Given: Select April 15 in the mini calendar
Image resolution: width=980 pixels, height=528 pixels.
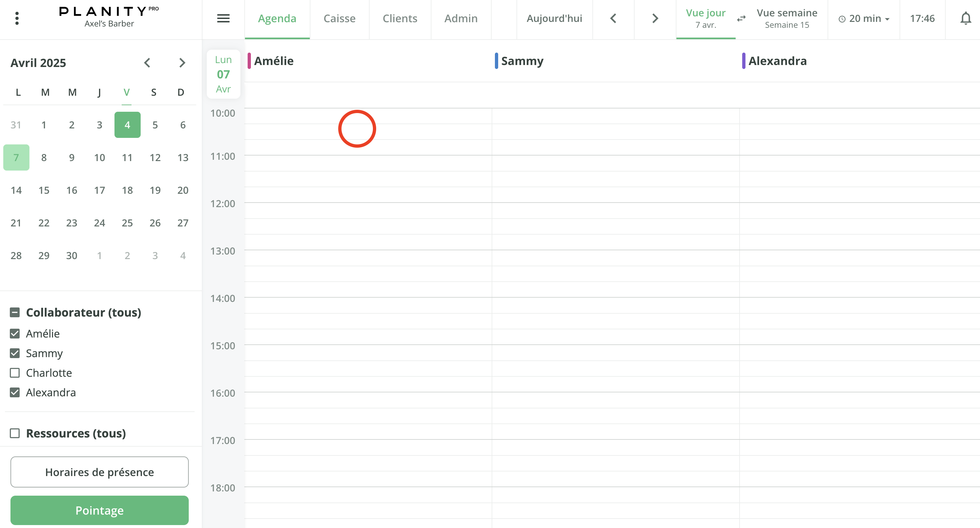Looking at the screenshot, I should (x=44, y=190).
